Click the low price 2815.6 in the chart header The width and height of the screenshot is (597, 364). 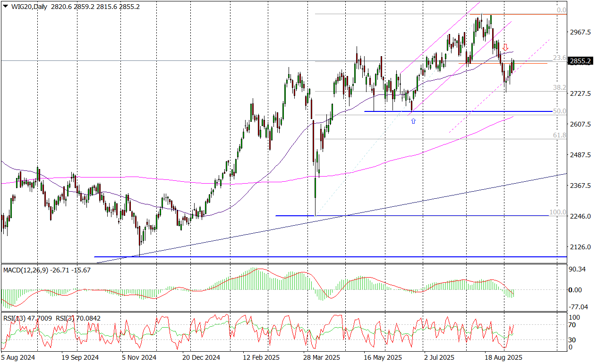(x=106, y=7)
